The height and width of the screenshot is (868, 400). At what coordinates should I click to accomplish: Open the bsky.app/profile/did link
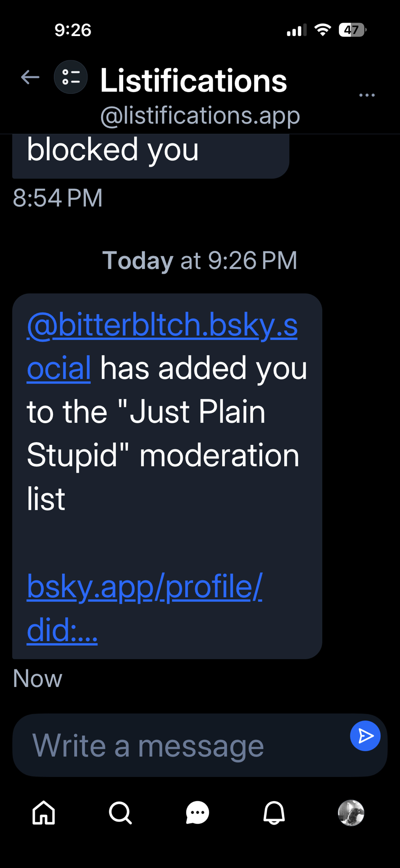[144, 608]
